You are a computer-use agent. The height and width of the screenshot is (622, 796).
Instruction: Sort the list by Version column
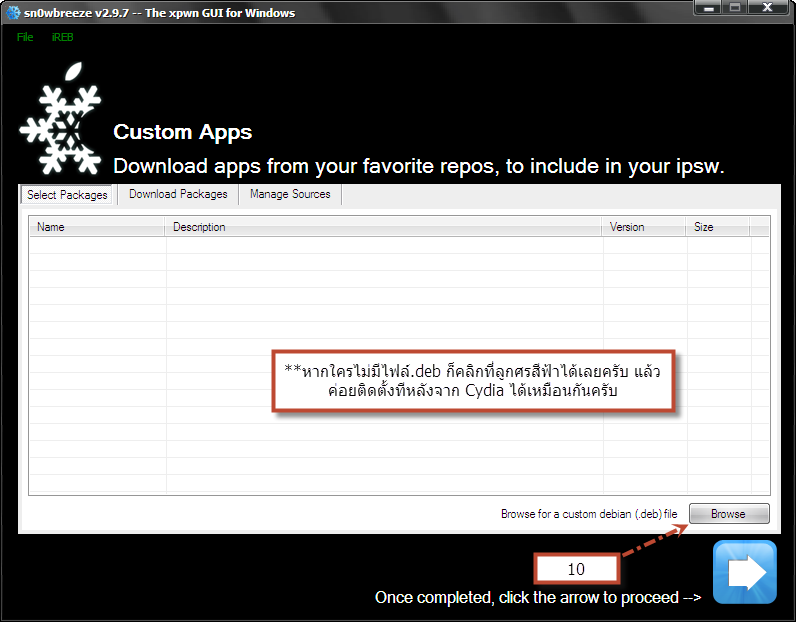643,227
